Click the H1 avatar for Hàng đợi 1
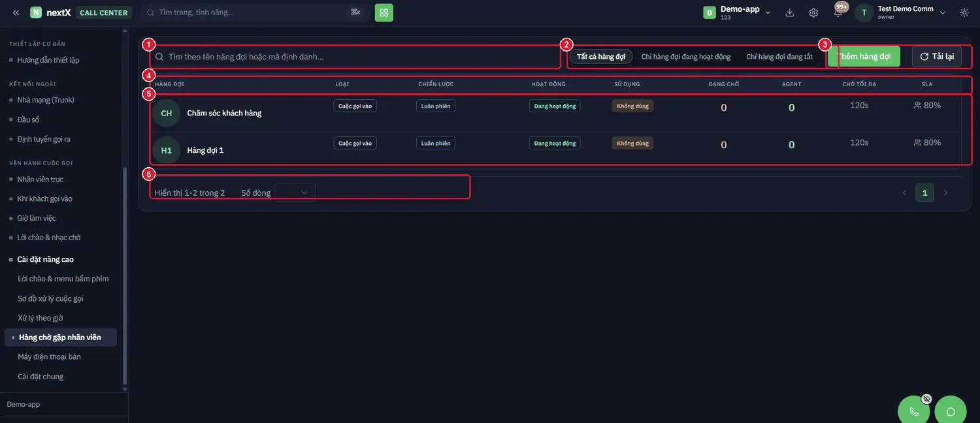This screenshot has height=423, width=980. pos(167,150)
